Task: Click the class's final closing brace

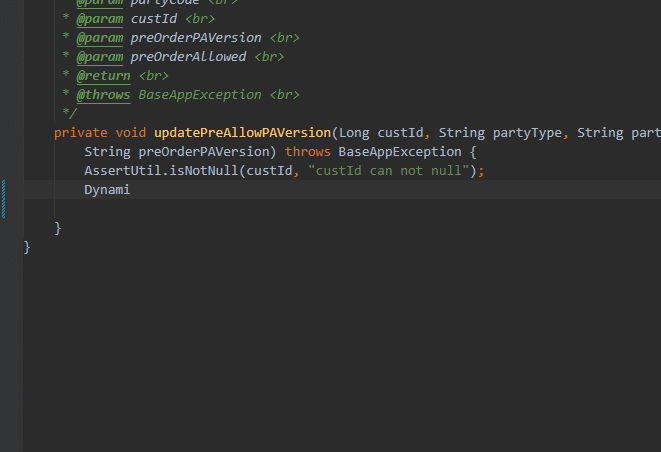Action: pos(28,247)
